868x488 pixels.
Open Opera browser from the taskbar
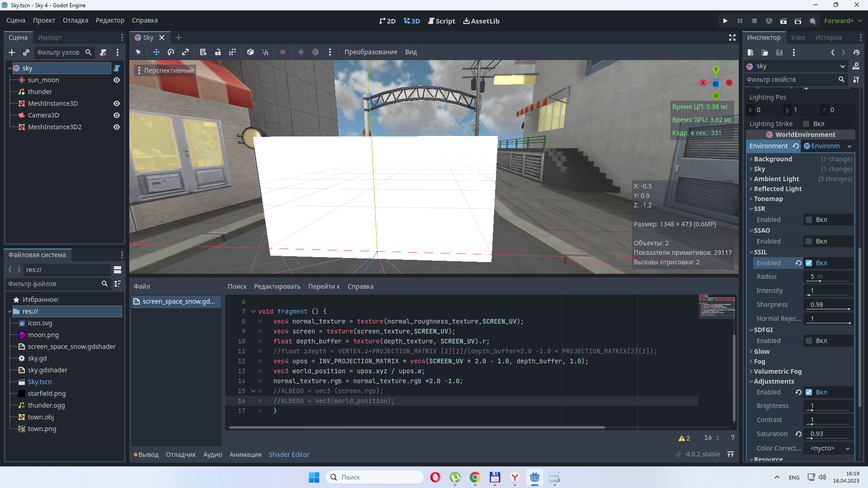435,477
